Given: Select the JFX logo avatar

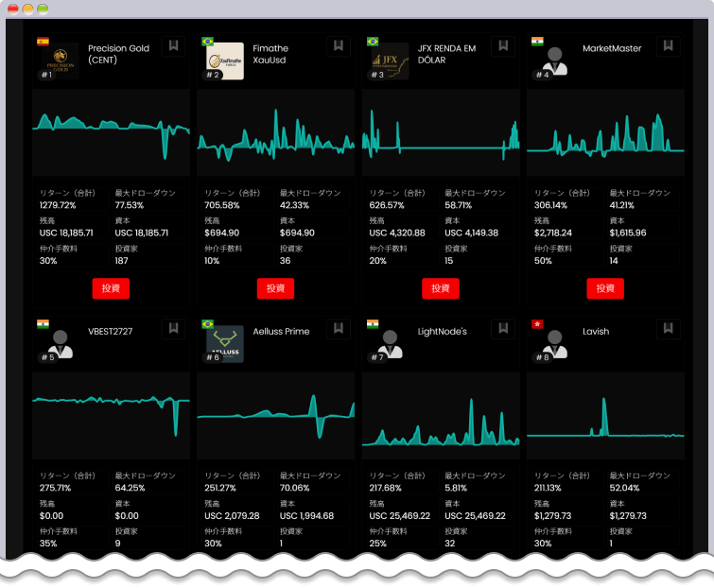Looking at the screenshot, I should pyautogui.click(x=391, y=61).
